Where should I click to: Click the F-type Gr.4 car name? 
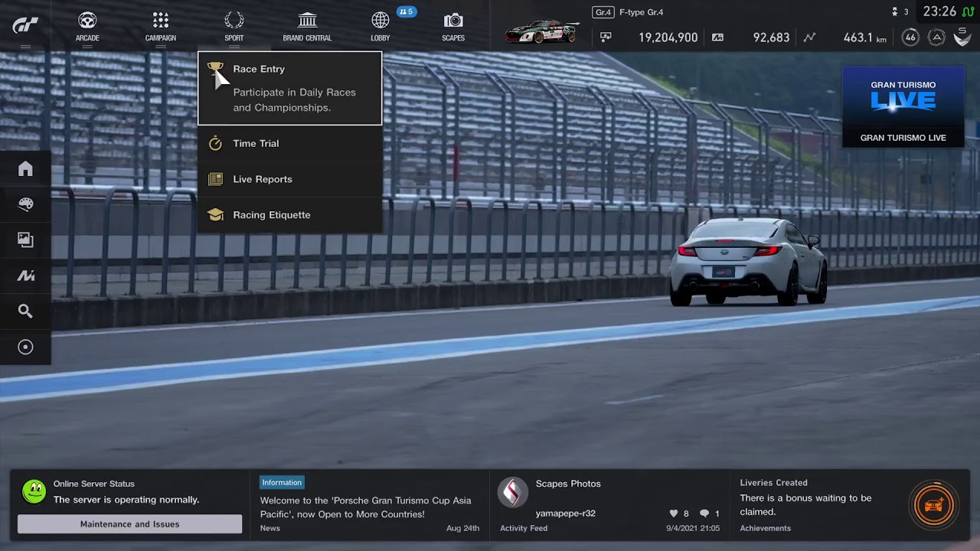[642, 12]
